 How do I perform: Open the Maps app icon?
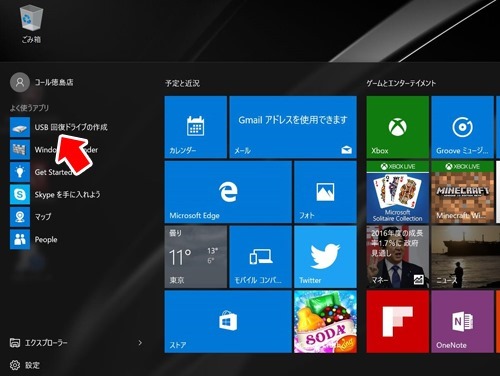[20, 217]
